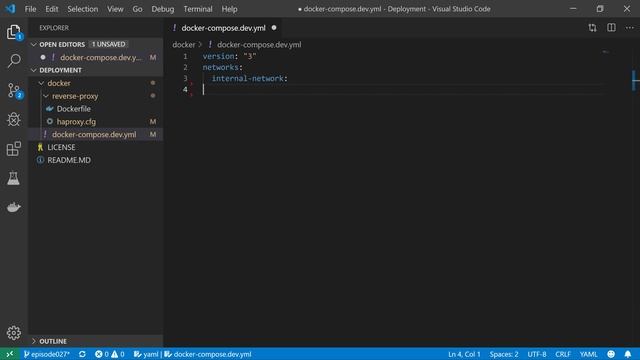Change indentation via Spaces: 2
640x360 pixels.
[x=504, y=354]
